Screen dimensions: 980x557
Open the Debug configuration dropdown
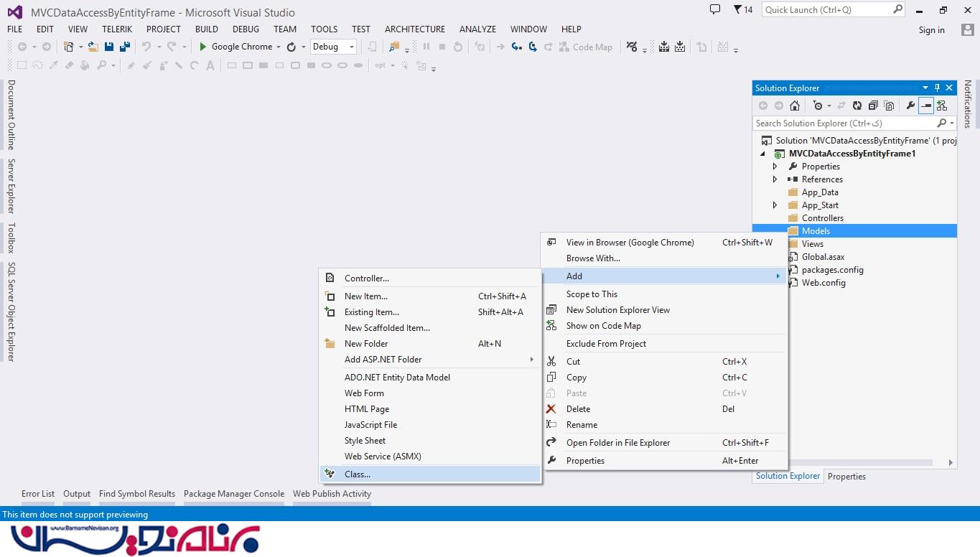pos(334,47)
